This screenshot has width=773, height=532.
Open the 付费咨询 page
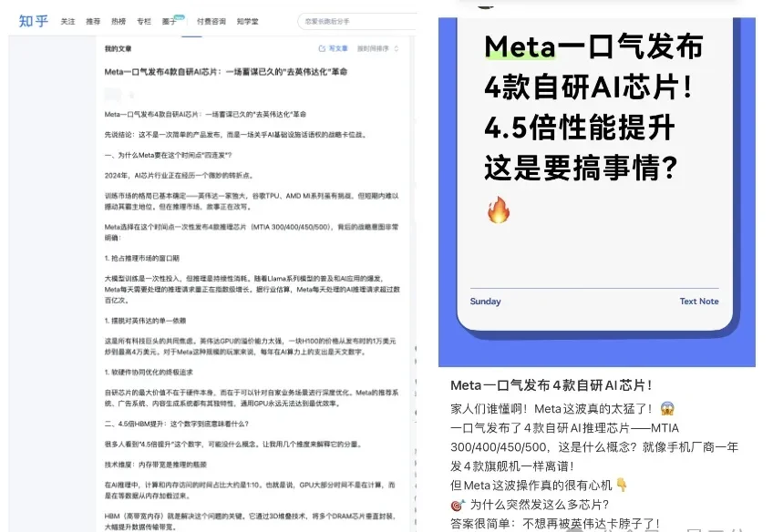[211, 21]
